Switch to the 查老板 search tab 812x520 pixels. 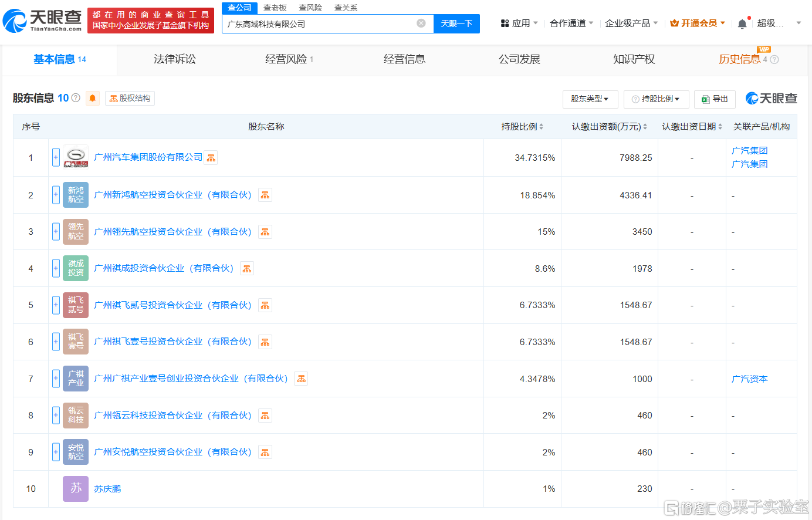pos(275,8)
